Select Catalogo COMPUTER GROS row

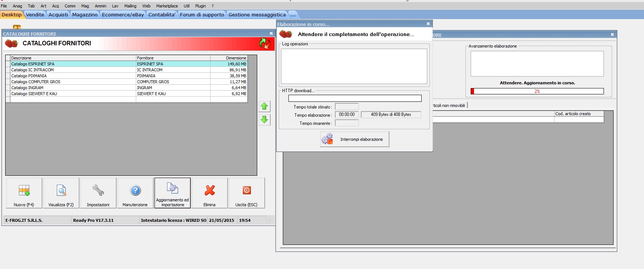point(127,82)
